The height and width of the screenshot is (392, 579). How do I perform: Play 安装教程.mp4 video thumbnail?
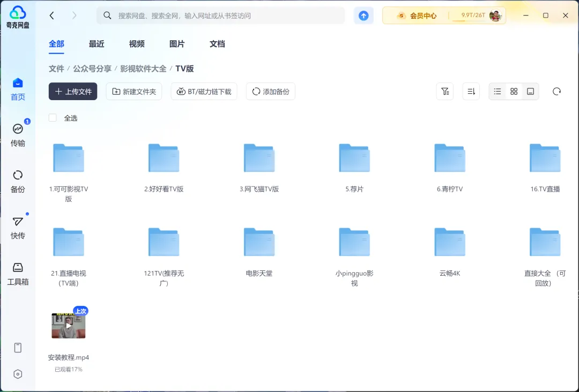click(69, 326)
